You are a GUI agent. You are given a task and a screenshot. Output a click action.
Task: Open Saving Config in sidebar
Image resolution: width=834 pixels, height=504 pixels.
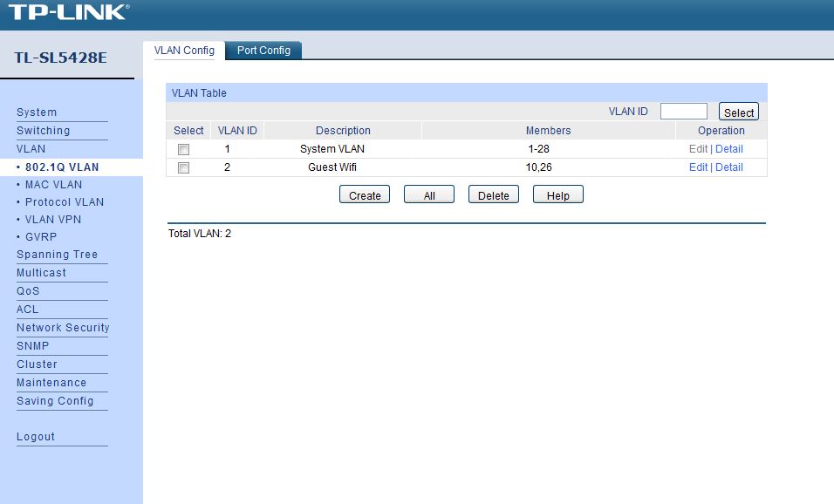(55, 401)
